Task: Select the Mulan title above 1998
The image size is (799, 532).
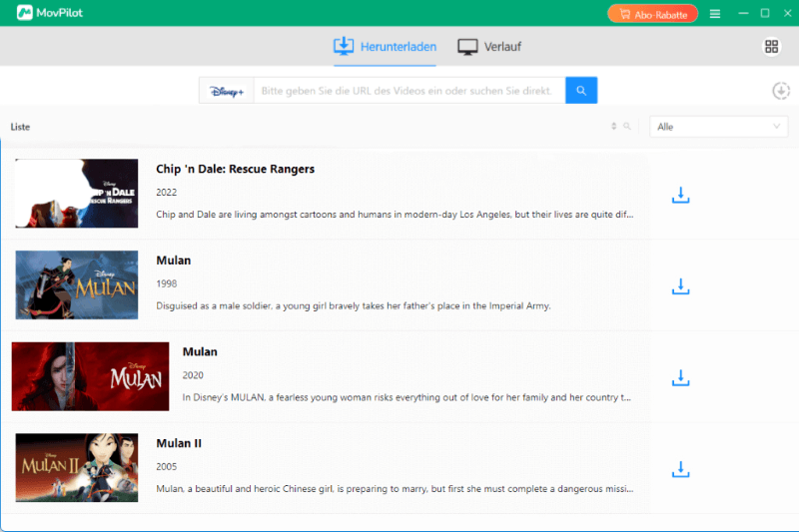Action: pyautogui.click(x=173, y=261)
